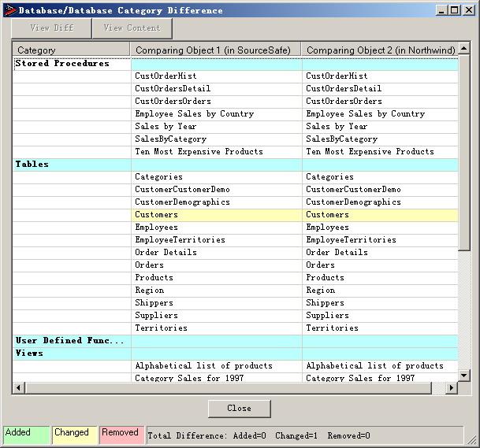Click the yellow Changed legend swatch

[75, 435]
